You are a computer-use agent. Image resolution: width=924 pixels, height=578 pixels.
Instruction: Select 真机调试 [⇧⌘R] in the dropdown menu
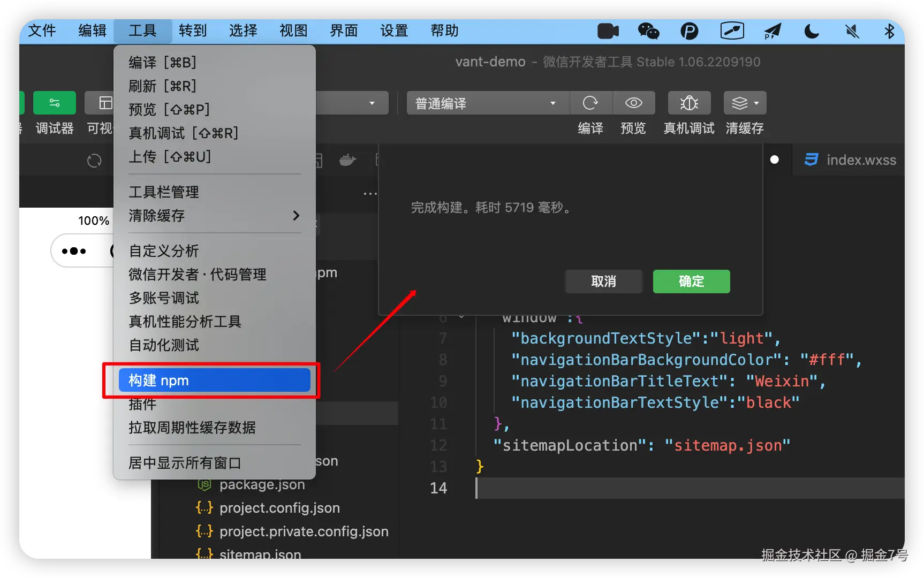tap(214, 133)
